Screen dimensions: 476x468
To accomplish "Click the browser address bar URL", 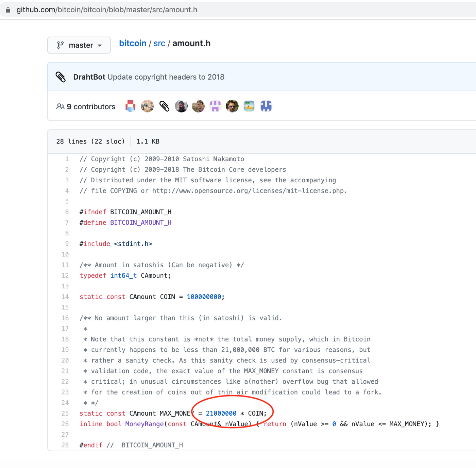I will 107,10.
